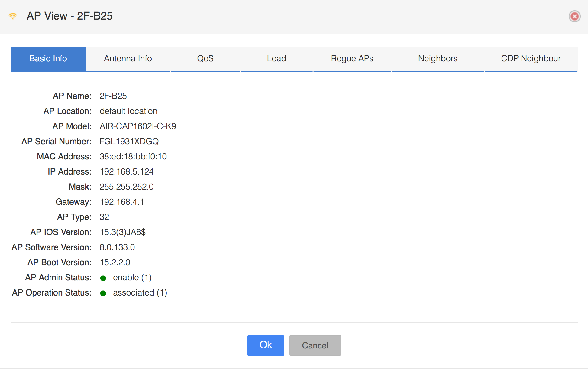This screenshot has width=588, height=369.
Task: Click the blue Ok button
Action: (266, 345)
